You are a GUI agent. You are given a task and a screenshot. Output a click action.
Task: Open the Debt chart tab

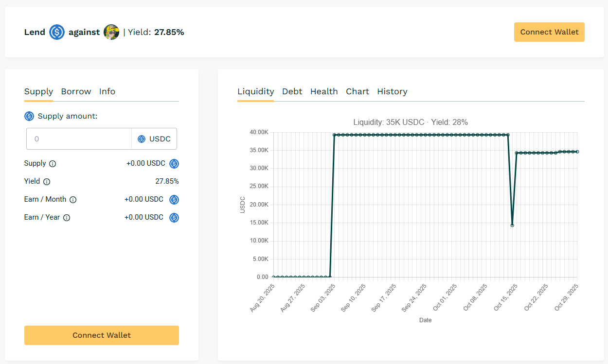pos(292,91)
